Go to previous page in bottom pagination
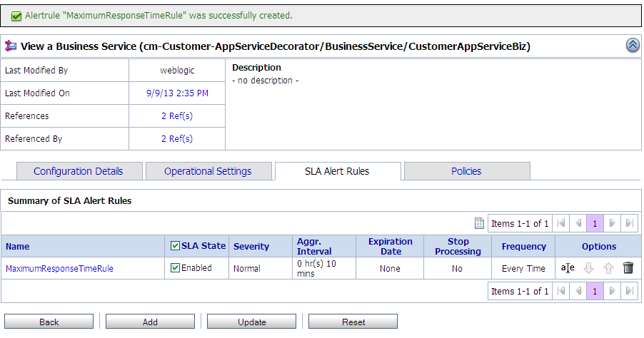 click(x=578, y=291)
